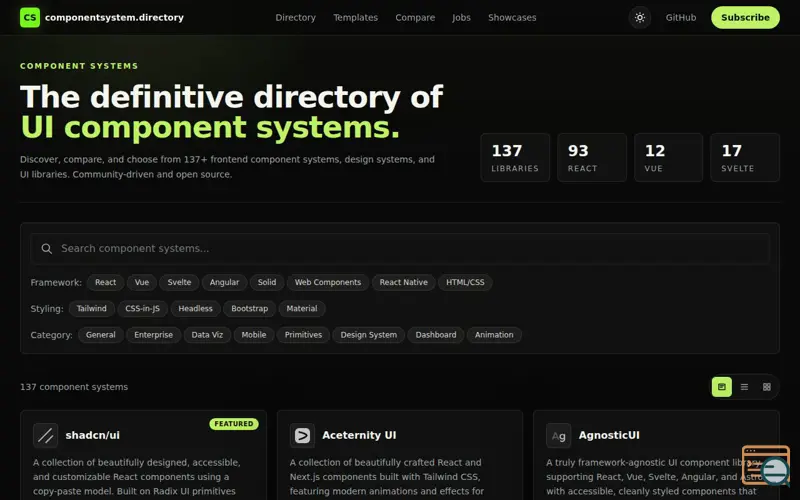Open the Showcases nav item

(512, 17)
